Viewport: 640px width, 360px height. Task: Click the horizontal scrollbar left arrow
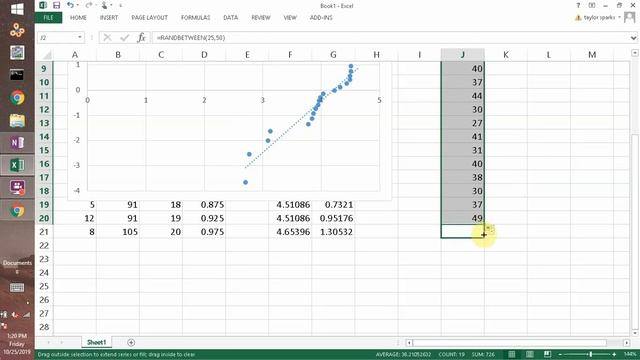coord(409,343)
